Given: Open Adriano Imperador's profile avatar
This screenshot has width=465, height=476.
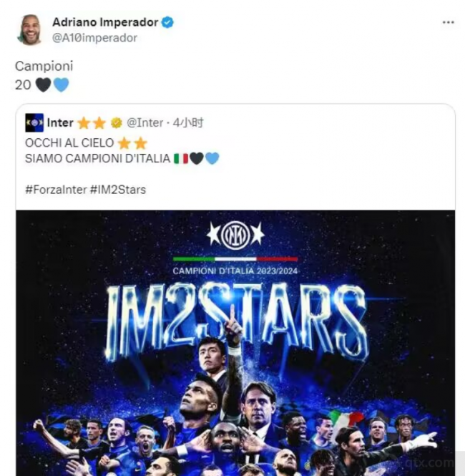Looking at the screenshot, I should (29, 29).
